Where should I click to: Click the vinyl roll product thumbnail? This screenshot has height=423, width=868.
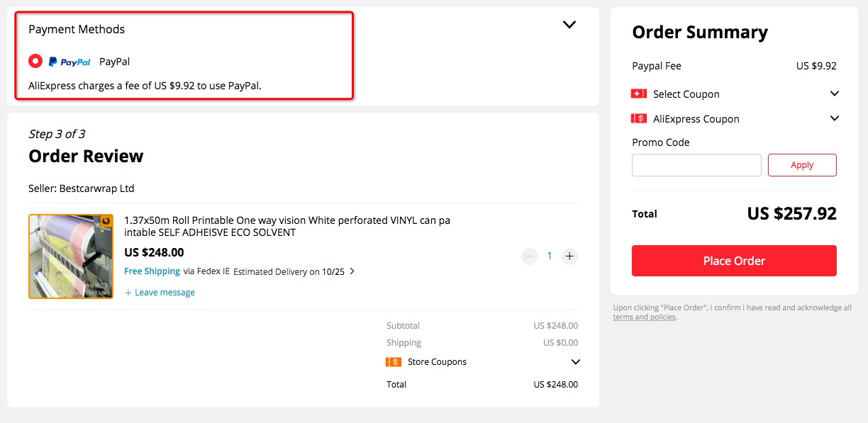[71, 256]
